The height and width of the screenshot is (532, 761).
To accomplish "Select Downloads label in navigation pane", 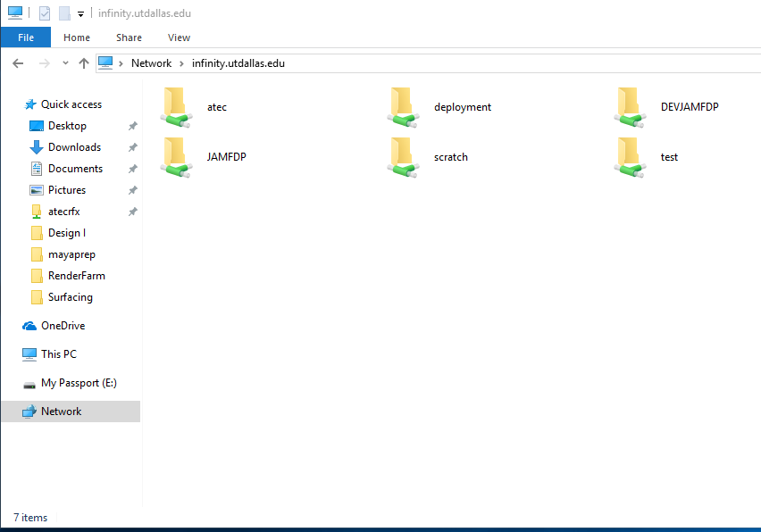I will tap(75, 147).
